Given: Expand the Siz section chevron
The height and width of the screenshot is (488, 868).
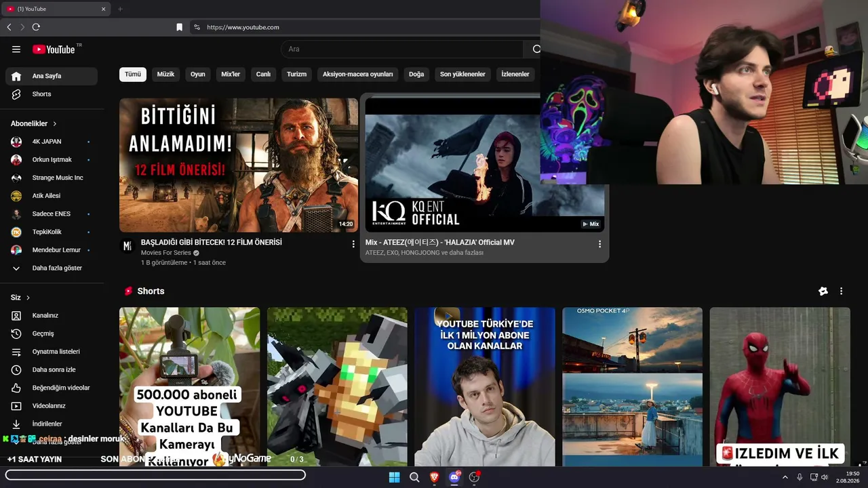Looking at the screenshot, I should click(x=28, y=298).
